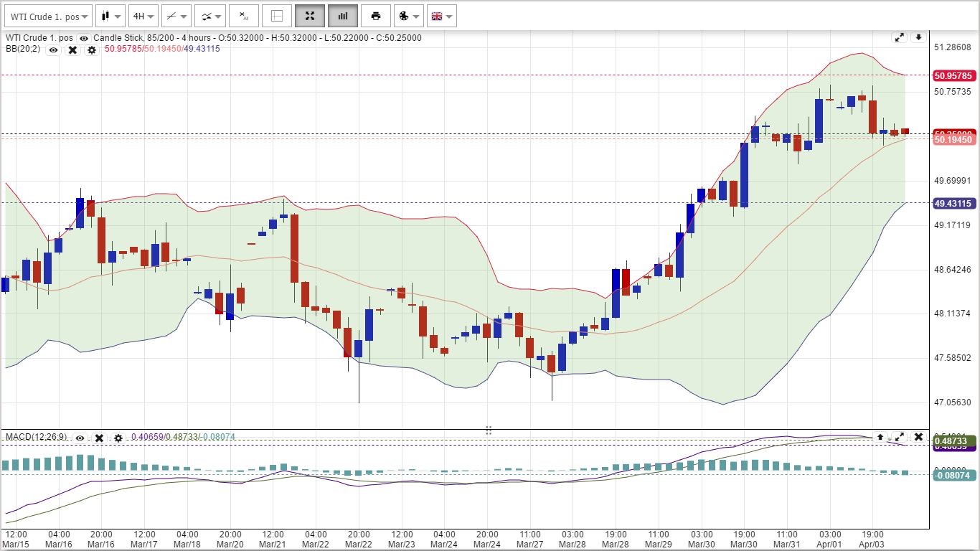This screenshot has width=980, height=551.
Task: Click the '12:00 Mar/15' time axis label
Action: tap(16, 540)
